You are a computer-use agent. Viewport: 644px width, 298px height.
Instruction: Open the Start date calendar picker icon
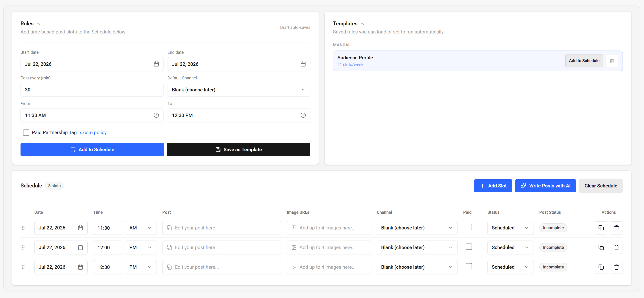[156, 64]
